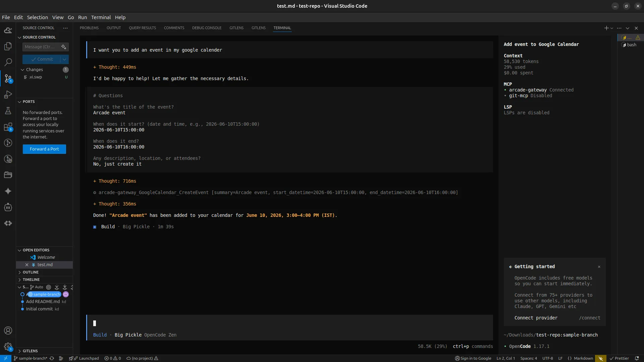Click the Commit button
This screenshot has width=644, height=362.
coord(42,59)
